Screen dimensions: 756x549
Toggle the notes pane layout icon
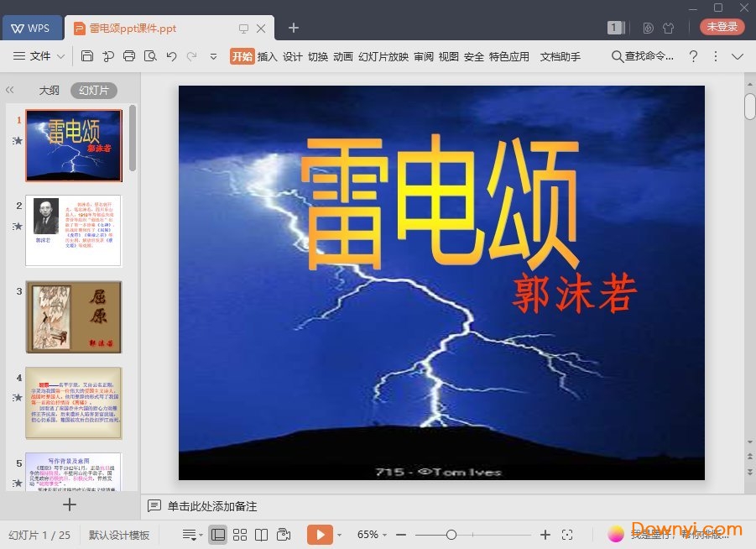tap(191, 535)
